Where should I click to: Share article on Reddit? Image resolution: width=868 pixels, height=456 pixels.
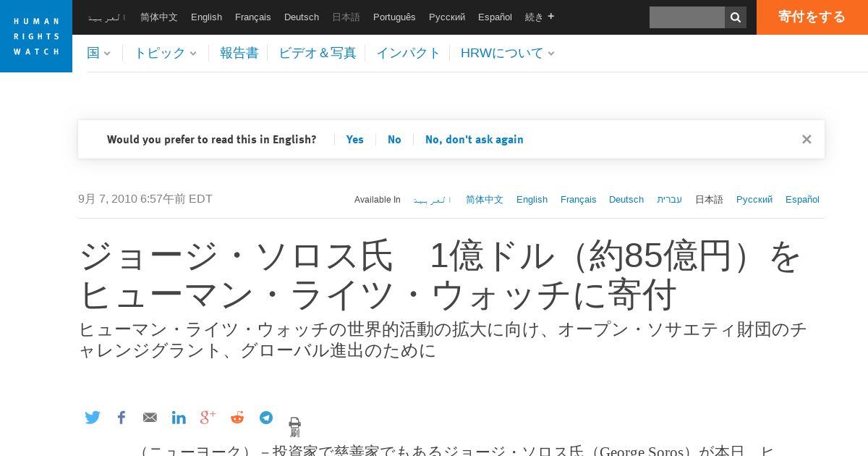pos(237,418)
